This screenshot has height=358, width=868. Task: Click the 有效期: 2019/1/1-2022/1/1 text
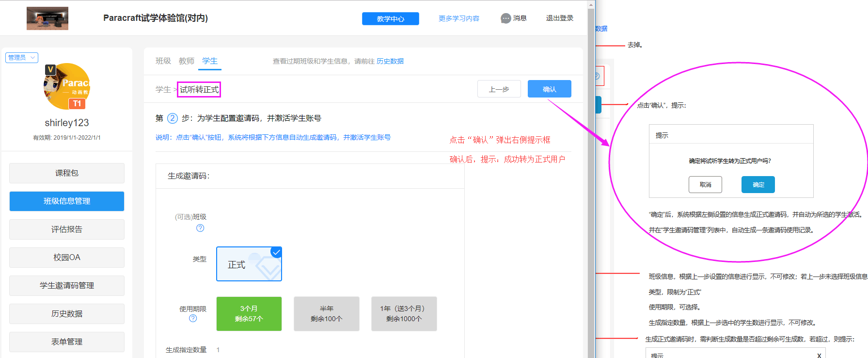(x=67, y=138)
